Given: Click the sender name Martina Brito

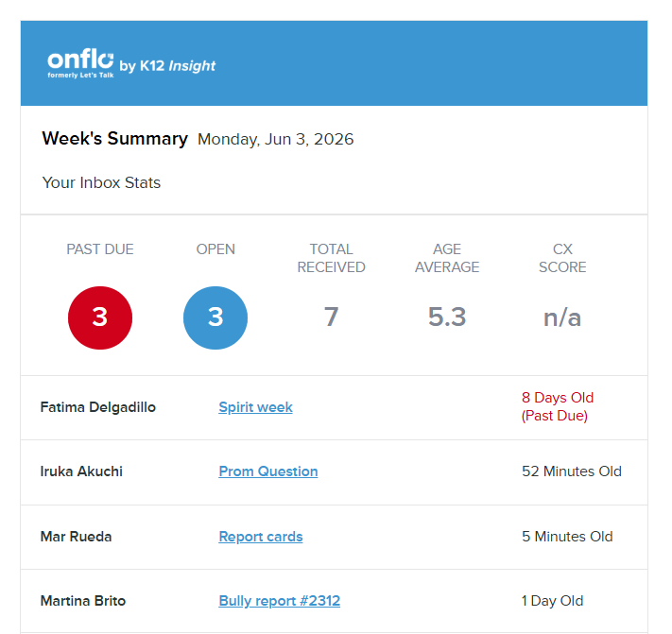Looking at the screenshot, I should tap(83, 601).
